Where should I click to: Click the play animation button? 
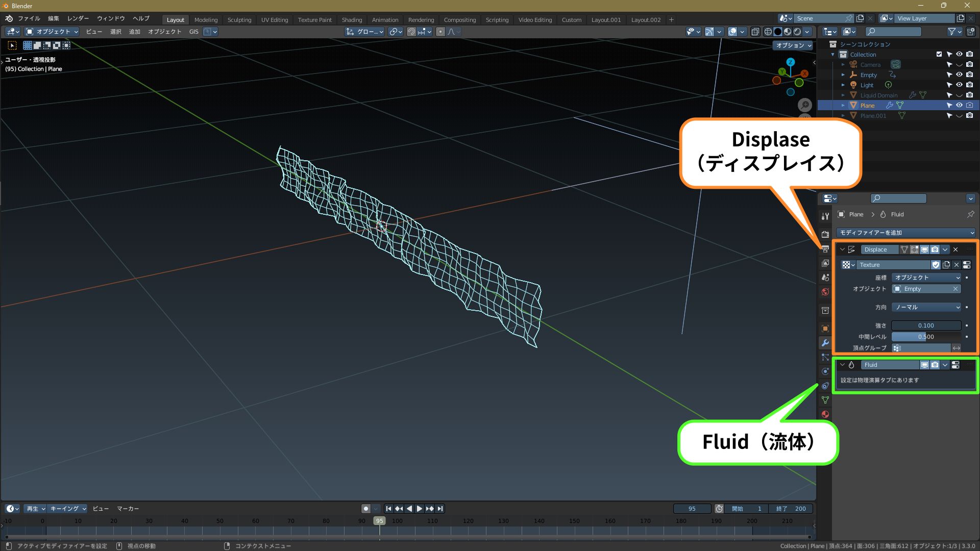coord(419,509)
